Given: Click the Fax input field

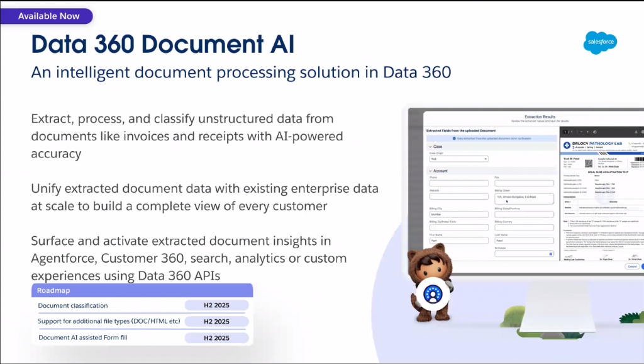Looking at the screenshot, I should (524, 183).
